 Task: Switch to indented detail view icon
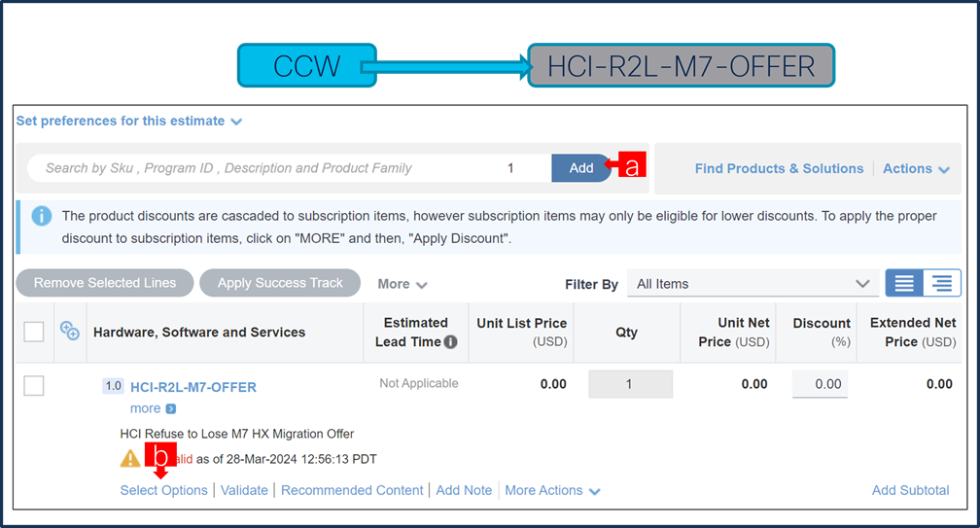tap(942, 283)
